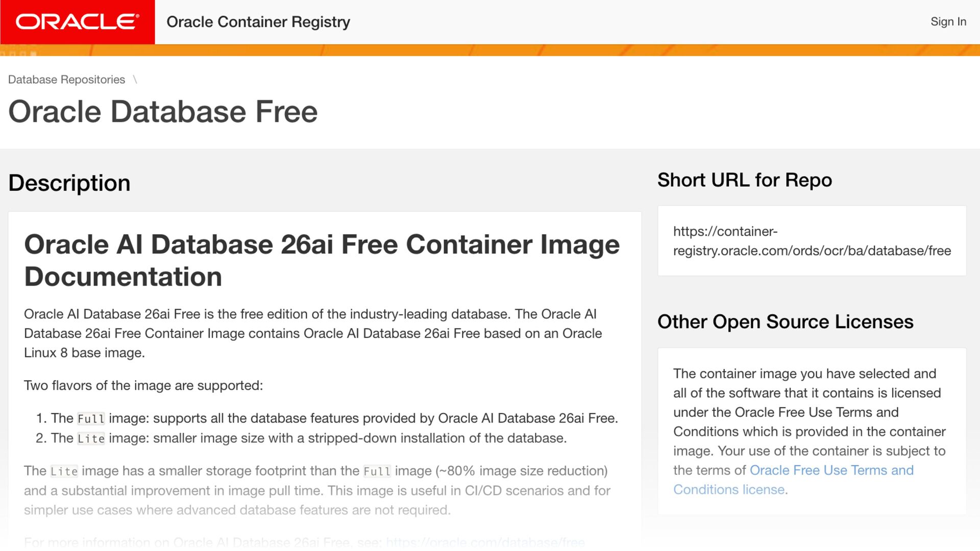The width and height of the screenshot is (980, 551).
Task: Click the Lite code label in list item two
Action: tap(91, 439)
